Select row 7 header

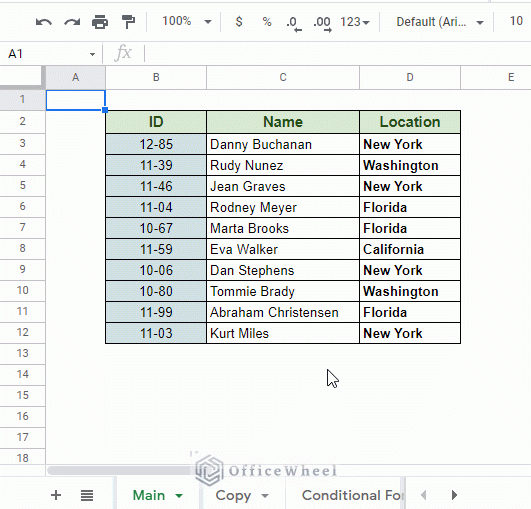tap(22, 228)
